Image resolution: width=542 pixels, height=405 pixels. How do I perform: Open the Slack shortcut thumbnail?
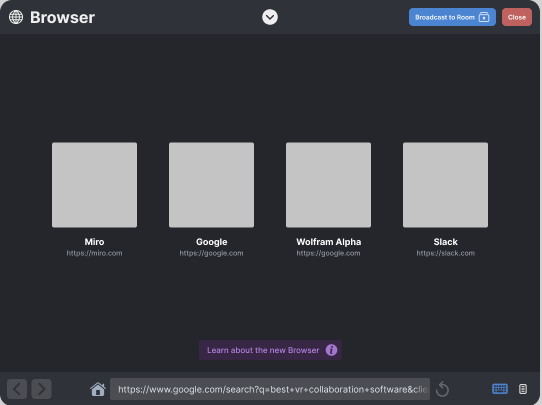click(x=445, y=185)
